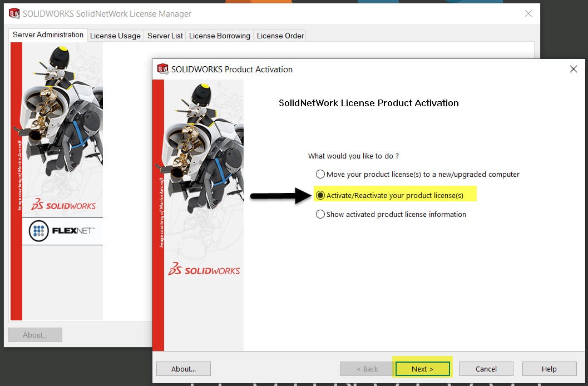The image size is (588, 386).
Task: Click SOLIDWORKS logo in License Manager sidebar
Action: pyautogui.click(x=63, y=205)
